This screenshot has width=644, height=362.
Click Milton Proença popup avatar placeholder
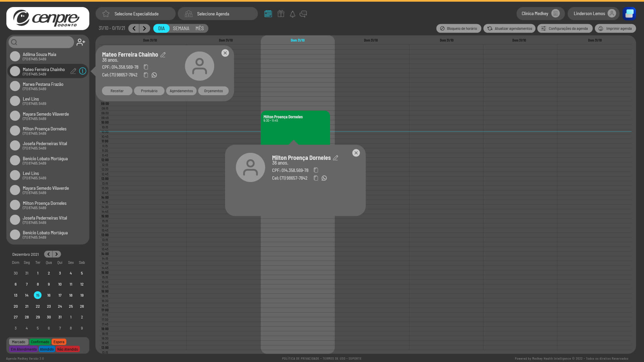[x=251, y=168]
